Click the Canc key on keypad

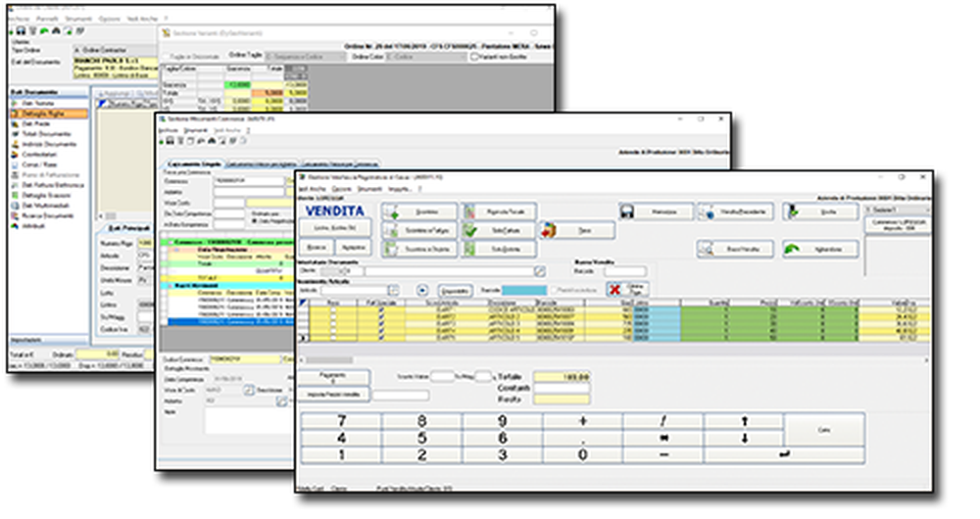[824, 430]
